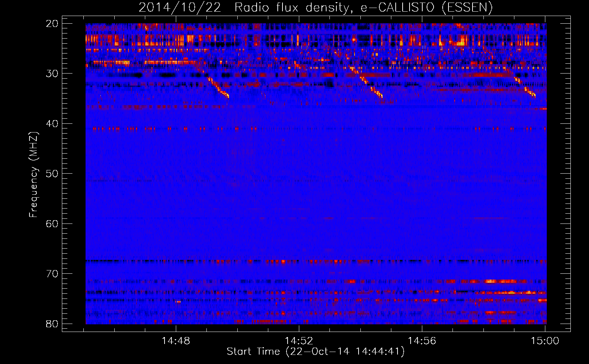Click the '14:52' time tick label
Image resolution: width=589 pixels, height=364 pixels.
(x=299, y=341)
